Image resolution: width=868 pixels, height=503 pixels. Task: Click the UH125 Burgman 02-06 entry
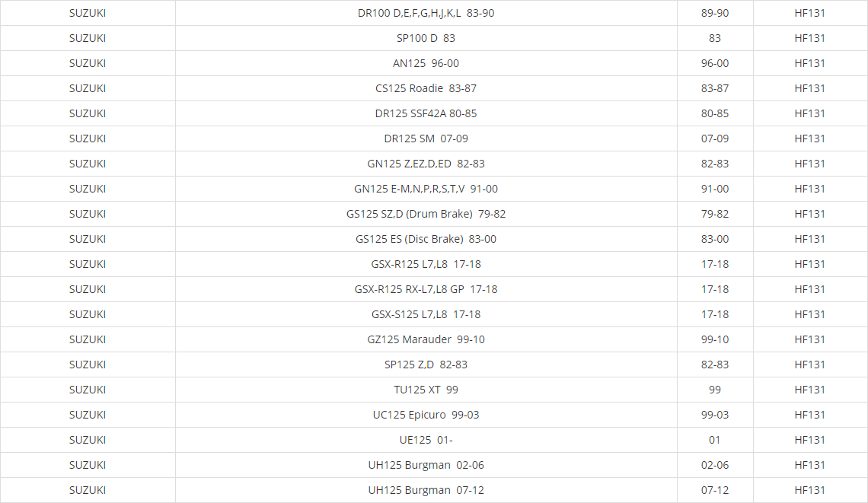pyautogui.click(x=426, y=465)
